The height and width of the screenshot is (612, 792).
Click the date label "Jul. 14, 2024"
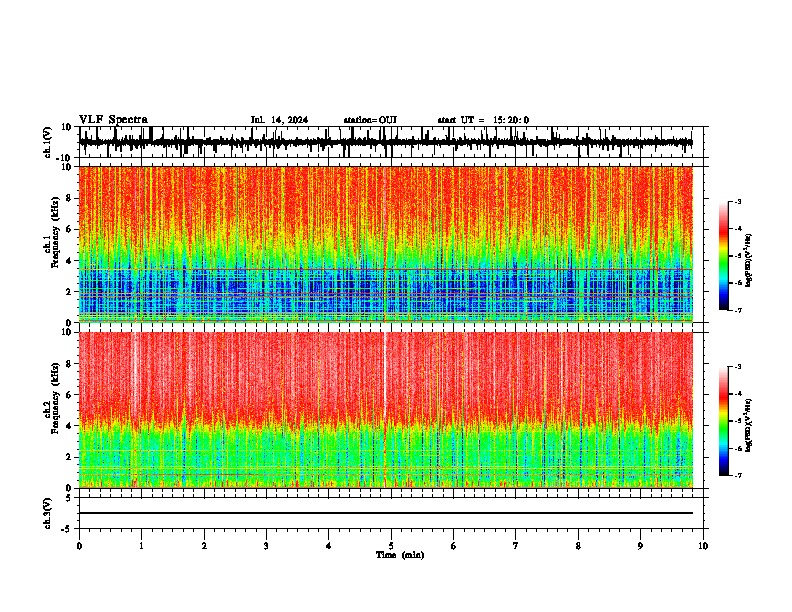click(x=279, y=120)
